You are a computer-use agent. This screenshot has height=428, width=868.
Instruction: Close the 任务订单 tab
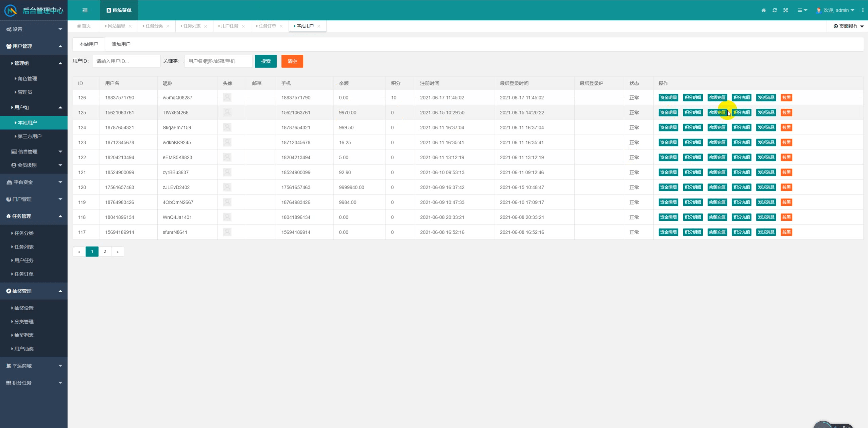click(x=281, y=26)
